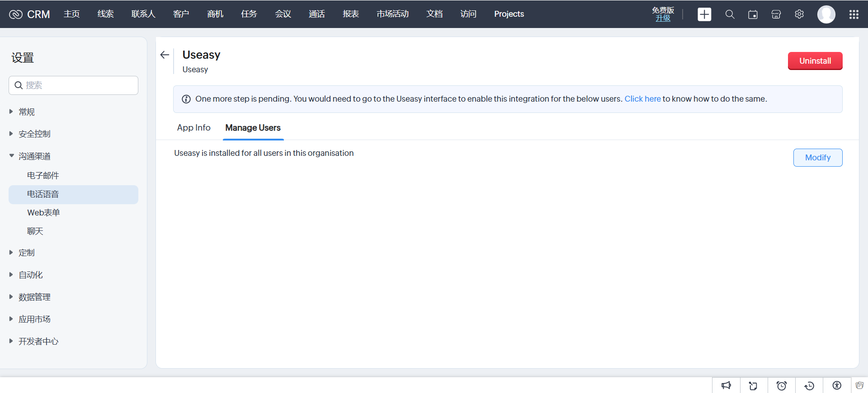Open the 任务 module
Image resolution: width=868 pixels, height=393 pixels.
tap(249, 14)
